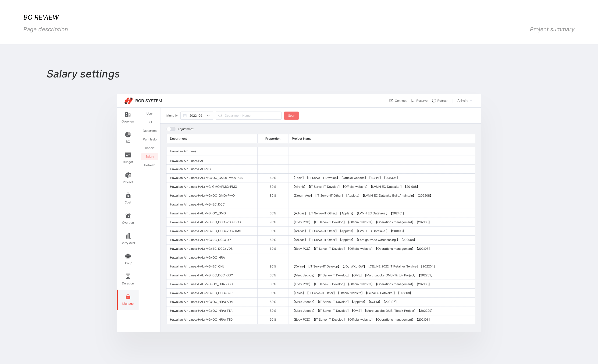
Task: Open the Overview sidebar icon
Action: tap(128, 114)
